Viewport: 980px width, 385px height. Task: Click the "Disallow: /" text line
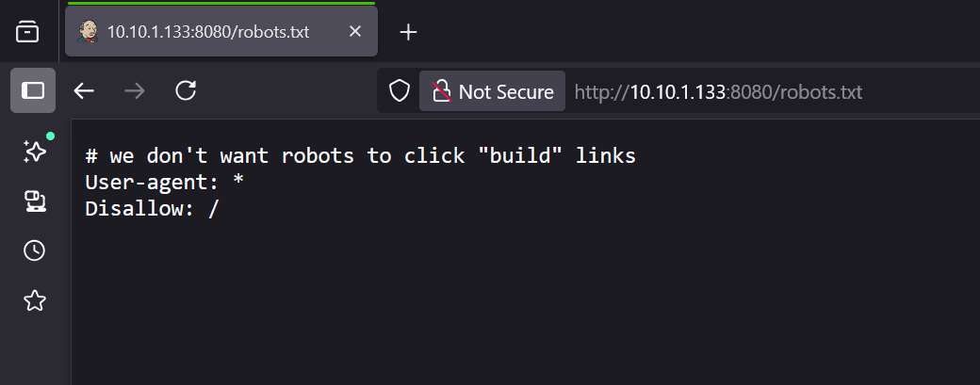click(151, 209)
